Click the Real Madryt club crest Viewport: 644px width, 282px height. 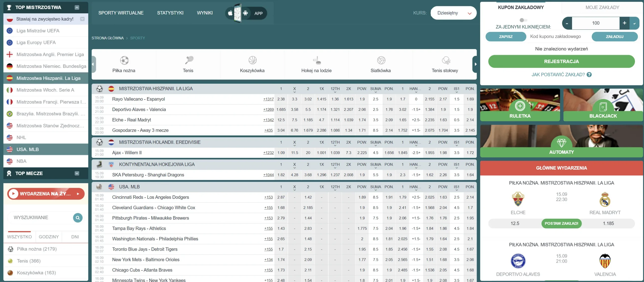point(605,199)
